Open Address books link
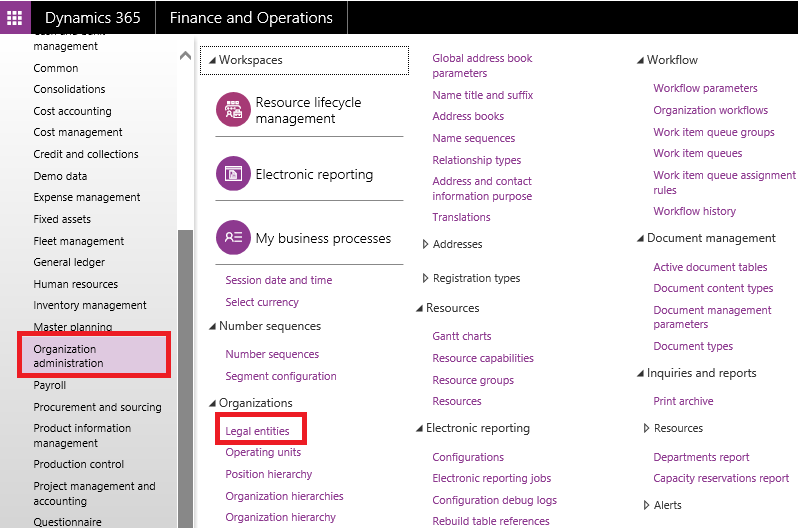 pos(468,116)
